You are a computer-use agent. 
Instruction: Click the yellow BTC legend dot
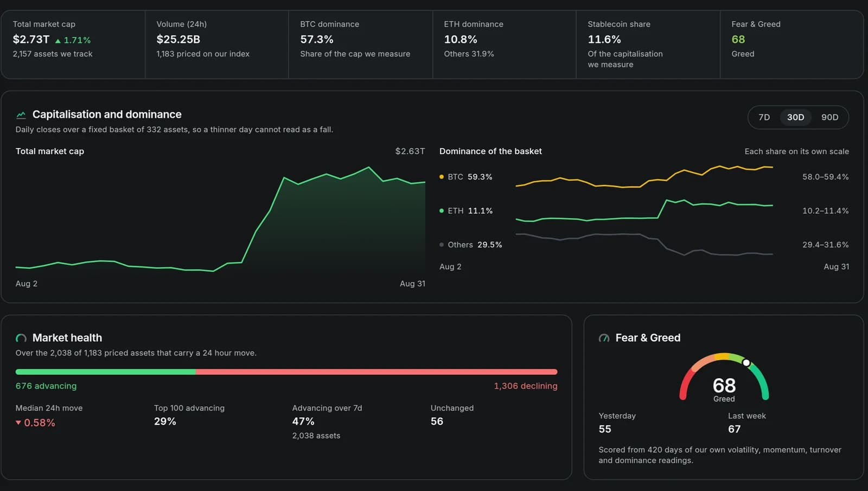[442, 177]
